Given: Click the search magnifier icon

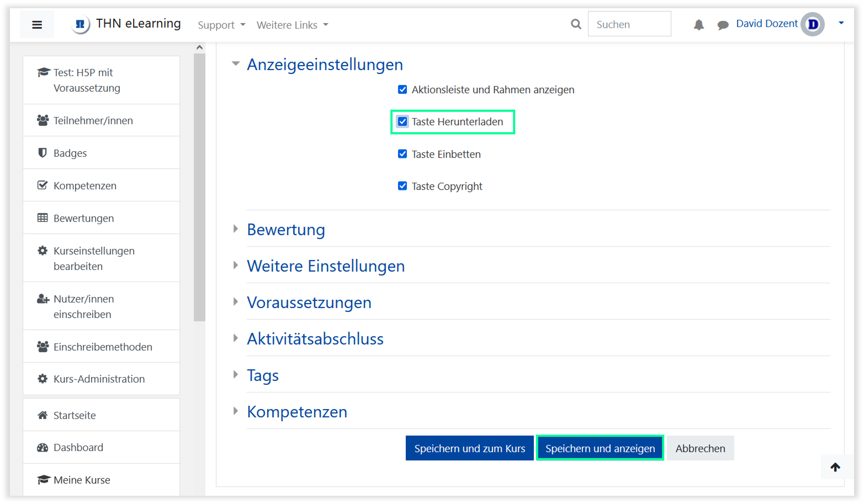Looking at the screenshot, I should click(576, 24).
